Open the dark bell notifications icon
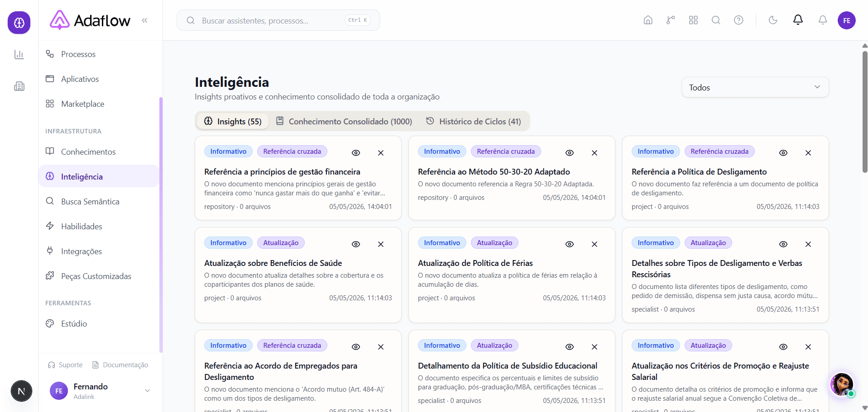Image resolution: width=868 pixels, height=412 pixels. point(798,20)
